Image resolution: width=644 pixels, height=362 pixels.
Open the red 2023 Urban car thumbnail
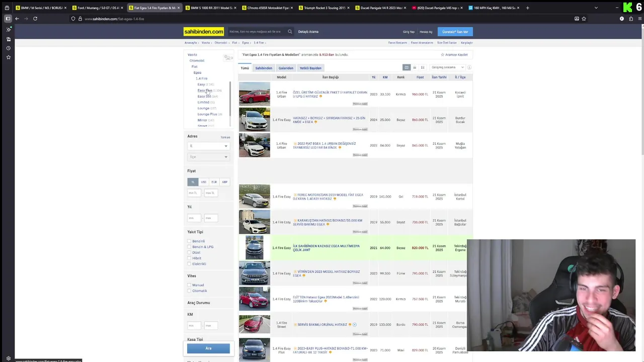[255, 94]
